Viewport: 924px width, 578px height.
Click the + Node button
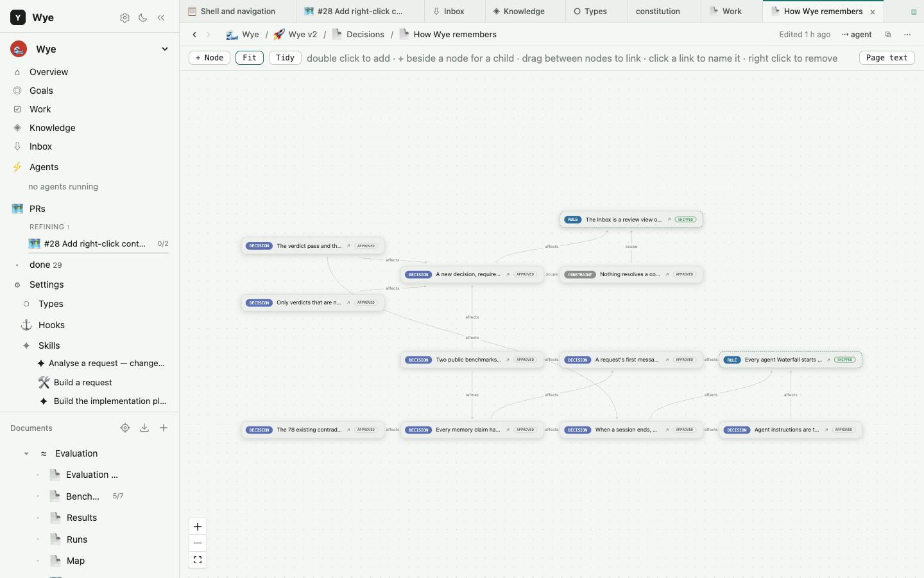tap(209, 58)
